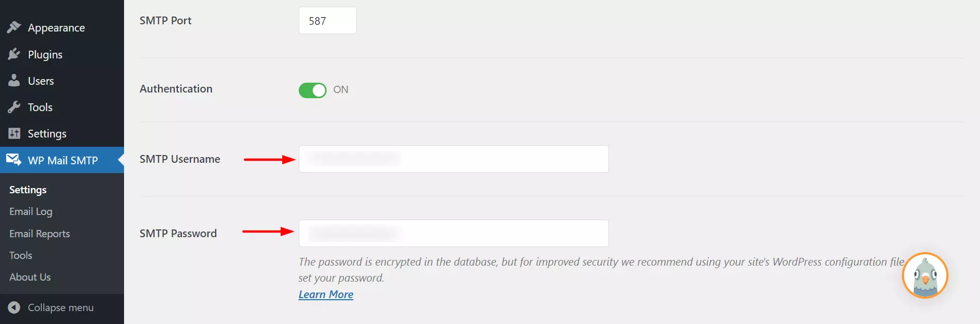Open the About Us page
Viewport: 980px width, 324px height.
[x=29, y=277]
